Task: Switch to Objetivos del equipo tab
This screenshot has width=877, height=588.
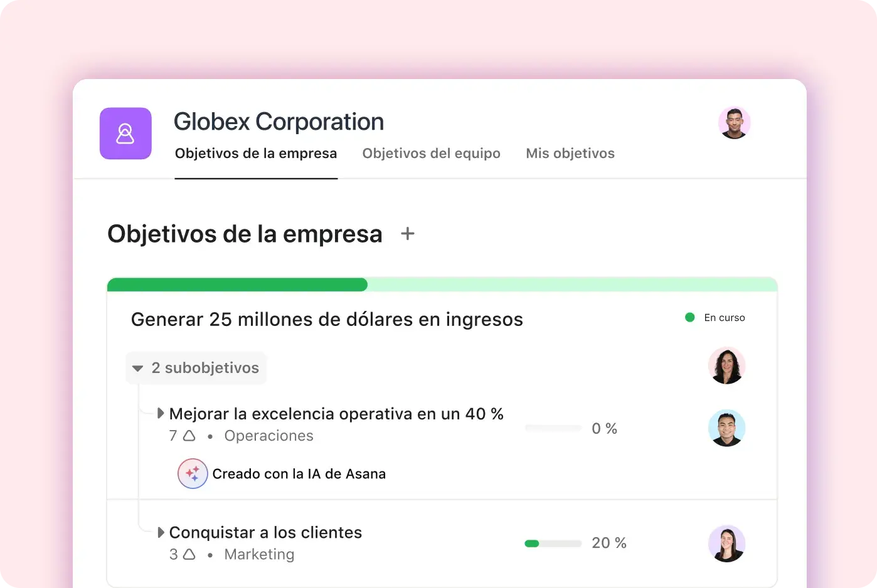Action: click(432, 154)
